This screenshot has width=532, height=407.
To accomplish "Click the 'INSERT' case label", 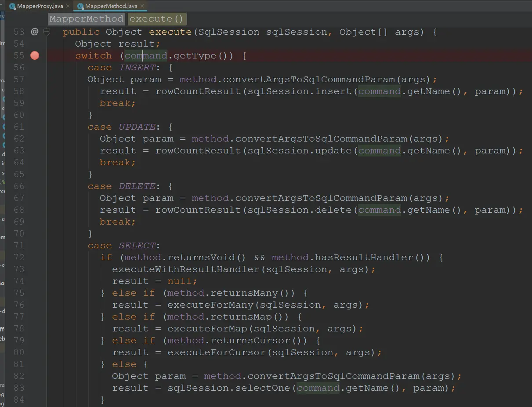I will pyautogui.click(x=137, y=67).
